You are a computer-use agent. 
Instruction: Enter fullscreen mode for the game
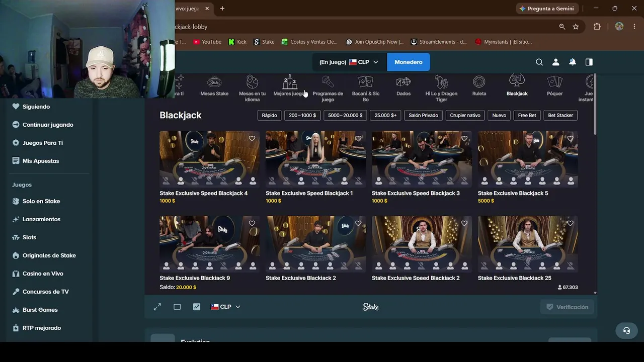[x=157, y=307]
